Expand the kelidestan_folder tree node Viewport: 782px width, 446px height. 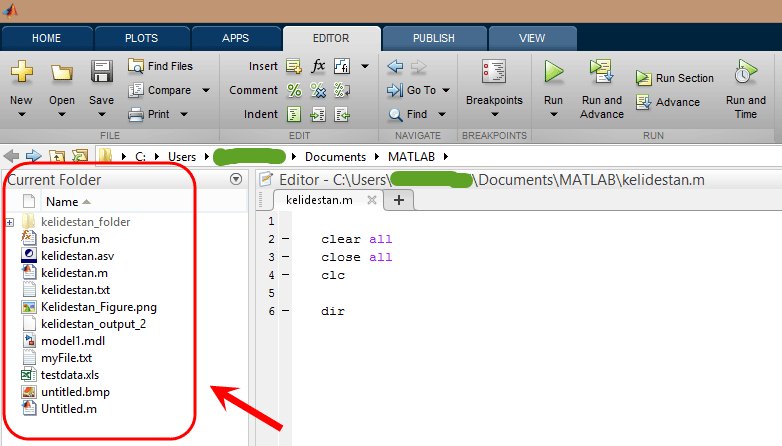pyautogui.click(x=10, y=222)
